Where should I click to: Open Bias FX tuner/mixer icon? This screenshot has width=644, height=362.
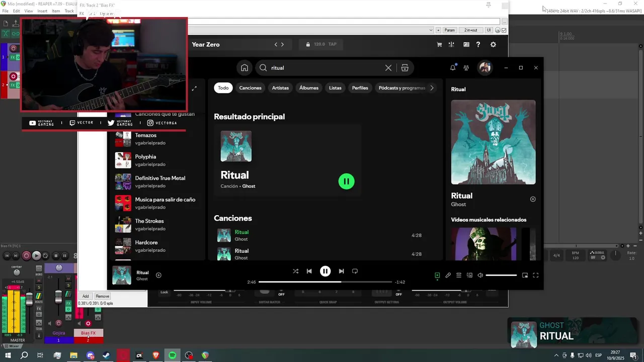pyautogui.click(x=452, y=44)
